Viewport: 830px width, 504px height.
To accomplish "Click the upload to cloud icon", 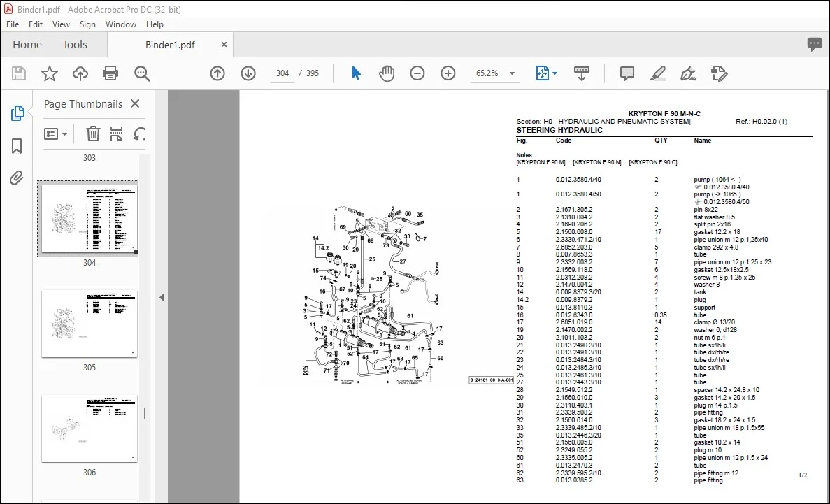I will click(80, 73).
